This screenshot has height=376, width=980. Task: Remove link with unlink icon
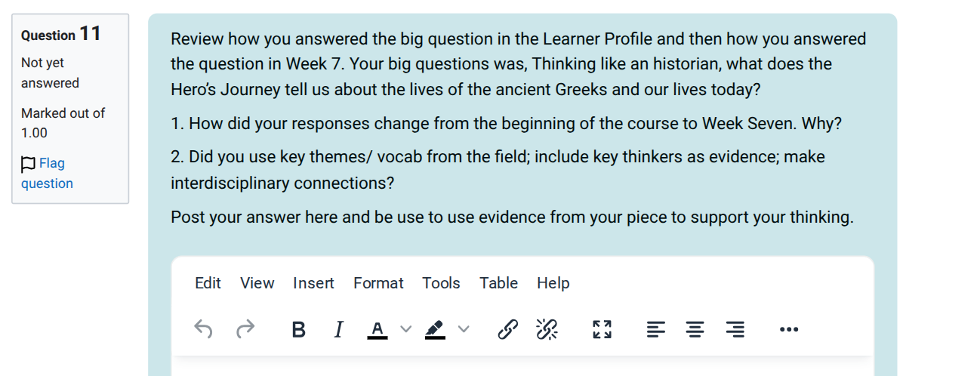547,329
